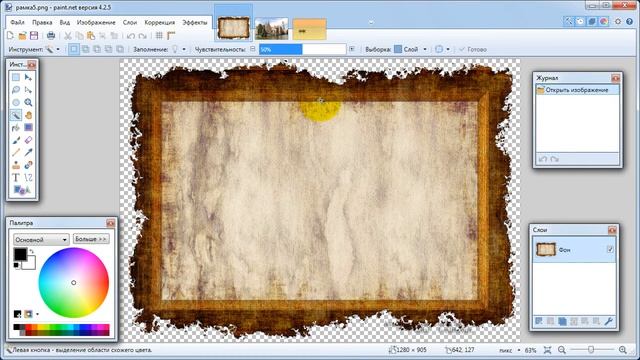Screen dimensions: 640x360
Task: Select the Ellipse Select tool
Action: tap(16, 102)
